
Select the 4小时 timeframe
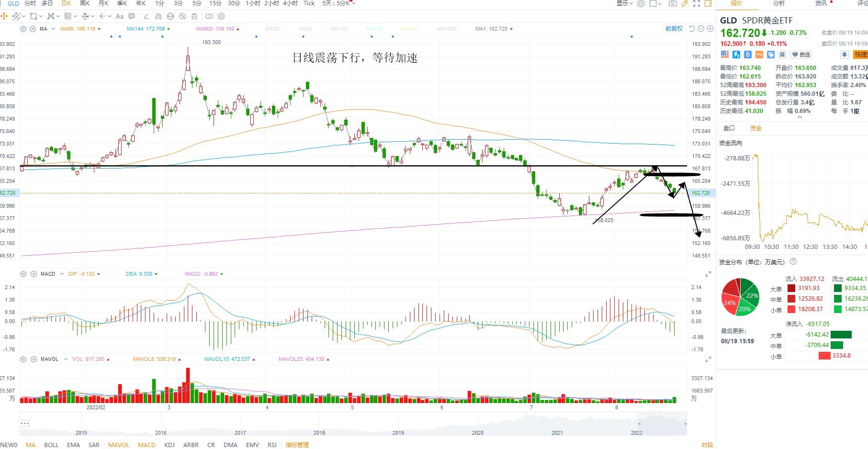(x=290, y=3)
